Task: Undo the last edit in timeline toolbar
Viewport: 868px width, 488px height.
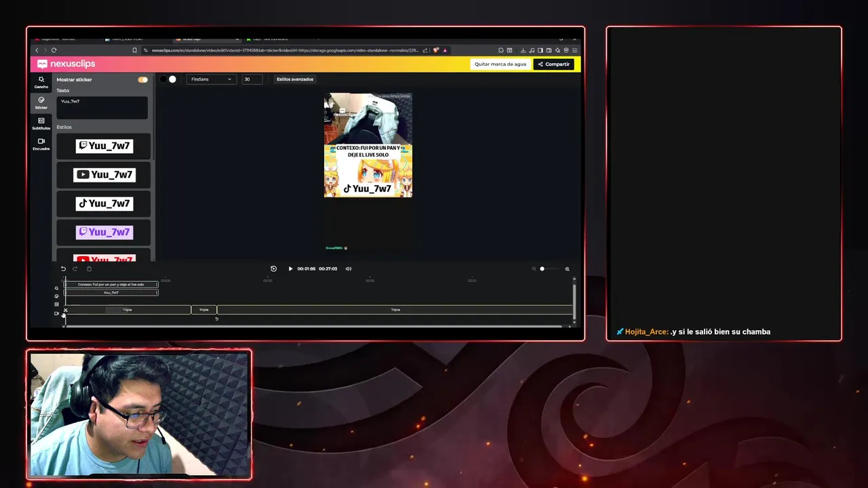Action: point(63,269)
